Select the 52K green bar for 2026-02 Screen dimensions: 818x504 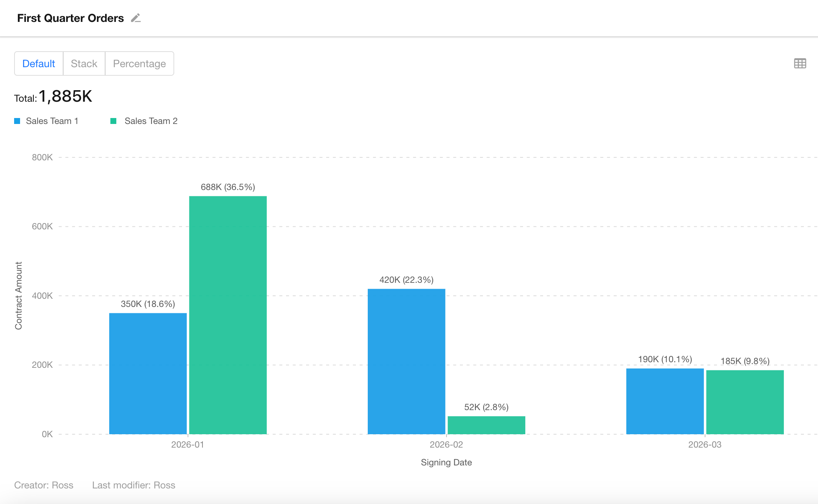tap(486, 425)
